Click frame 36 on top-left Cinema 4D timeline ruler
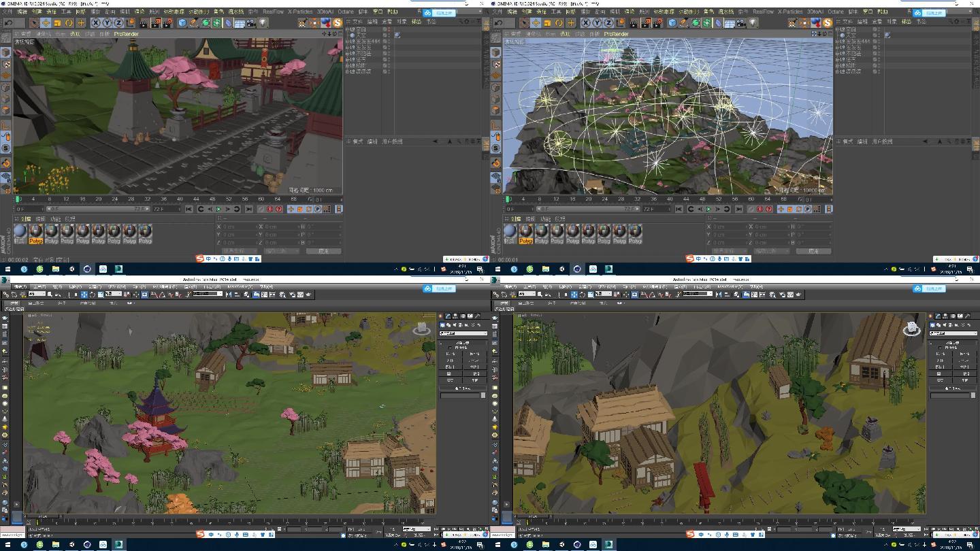This screenshot has height=551, width=980. [x=163, y=199]
